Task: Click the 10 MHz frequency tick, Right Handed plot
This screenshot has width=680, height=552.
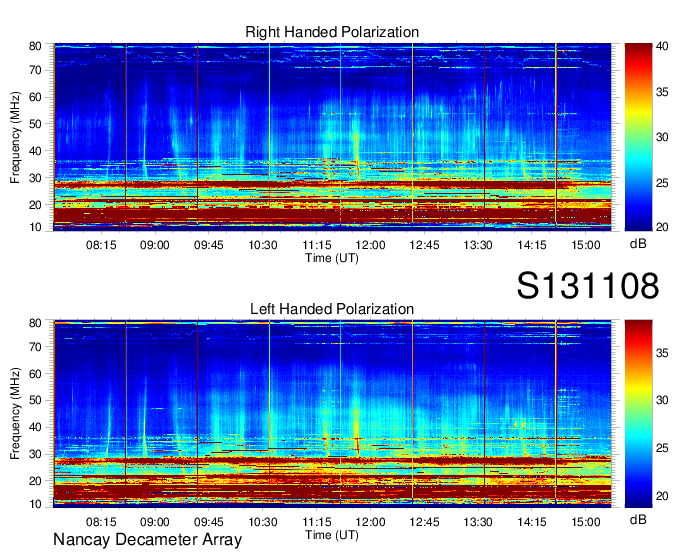Action: [35, 227]
